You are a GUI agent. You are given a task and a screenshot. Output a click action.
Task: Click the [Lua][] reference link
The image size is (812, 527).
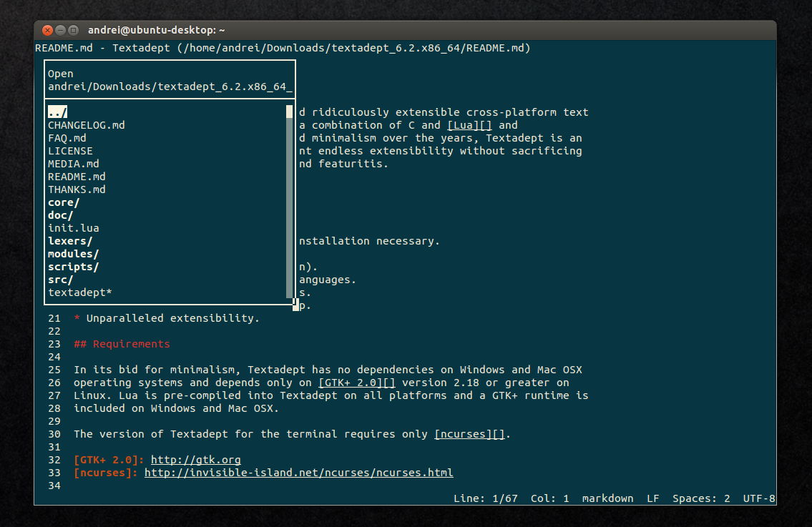470,124
